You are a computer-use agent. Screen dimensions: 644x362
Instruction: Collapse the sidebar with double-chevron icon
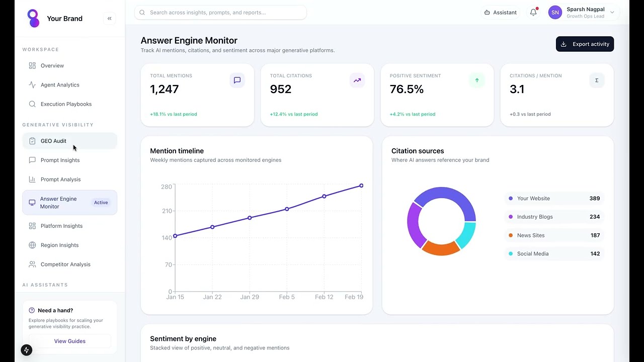(x=109, y=19)
